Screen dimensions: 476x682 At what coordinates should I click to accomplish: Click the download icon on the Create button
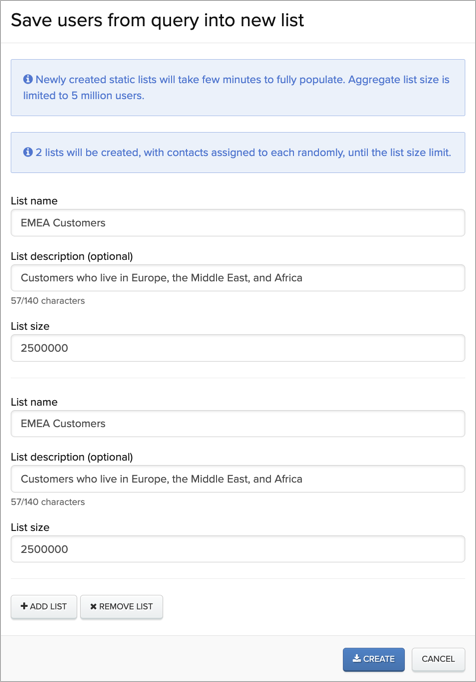pyautogui.click(x=356, y=658)
